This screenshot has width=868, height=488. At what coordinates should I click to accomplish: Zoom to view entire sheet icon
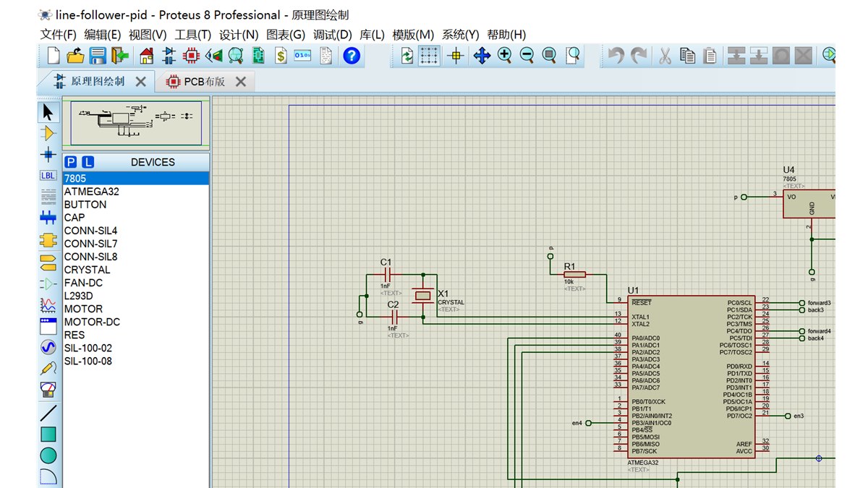(x=549, y=56)
